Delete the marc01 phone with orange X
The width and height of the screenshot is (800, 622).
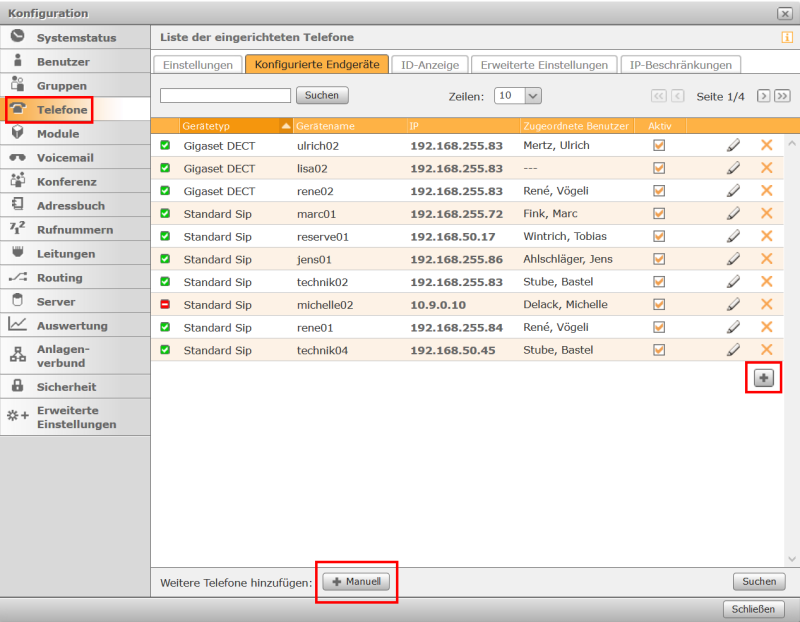(766, 213)
